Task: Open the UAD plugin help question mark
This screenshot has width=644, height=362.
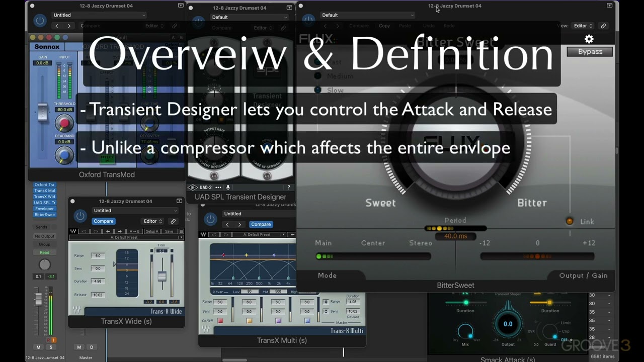Action: [288, 187]
